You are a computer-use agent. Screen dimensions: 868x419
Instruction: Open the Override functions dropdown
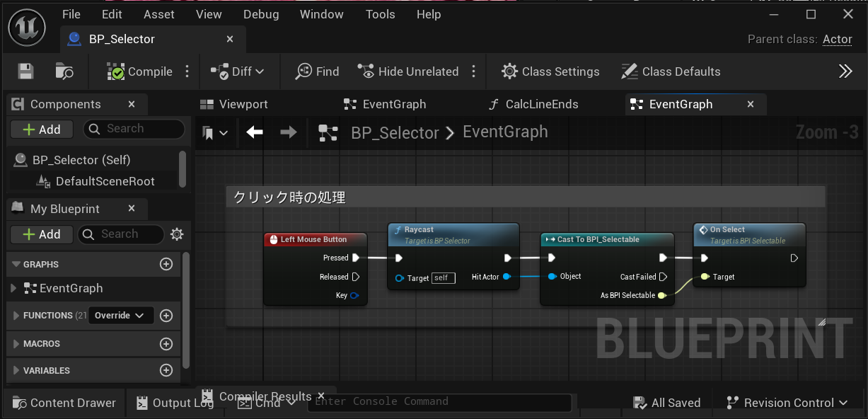121,316
